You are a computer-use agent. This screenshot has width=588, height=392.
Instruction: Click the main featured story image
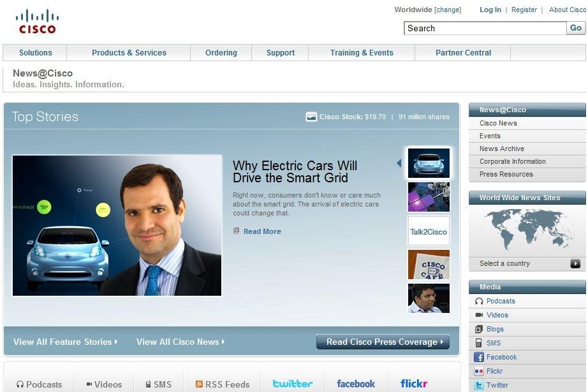click(x=117, y=225)
